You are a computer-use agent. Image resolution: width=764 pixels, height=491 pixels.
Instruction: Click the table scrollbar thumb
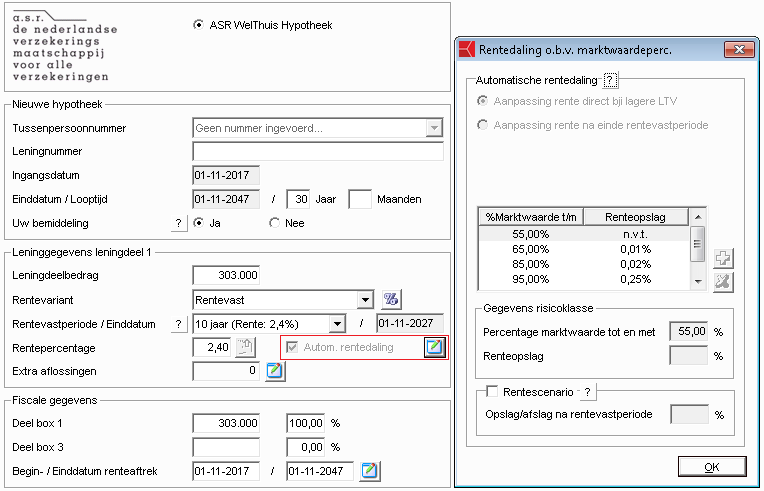(698, 244)
